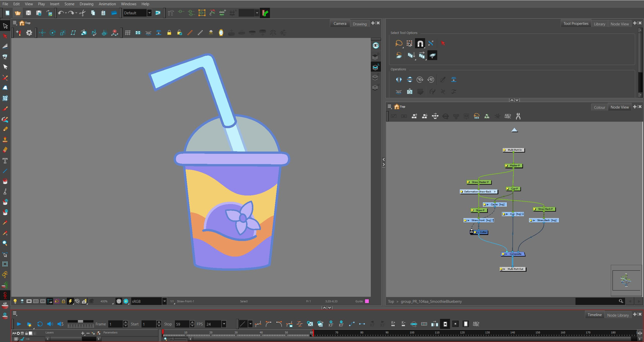Toggle the Loop playback button

point(40,324)
